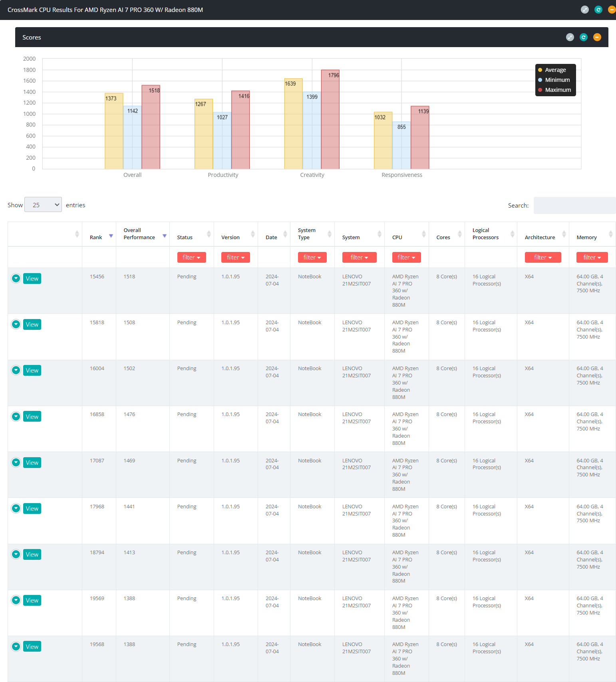Screen dimensions: 616x682
Task: Expand row details for rank 16858
Action: [x=16, y=416]
